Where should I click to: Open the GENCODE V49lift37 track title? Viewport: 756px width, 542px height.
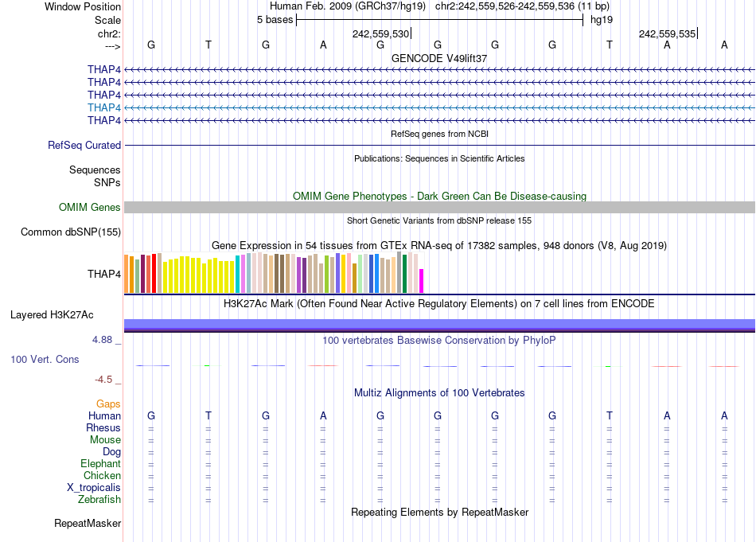coord(439,58)
